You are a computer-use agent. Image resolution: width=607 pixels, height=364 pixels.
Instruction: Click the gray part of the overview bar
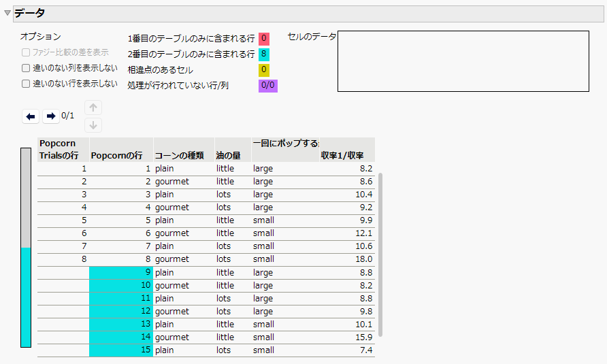[x=26, y=198]
